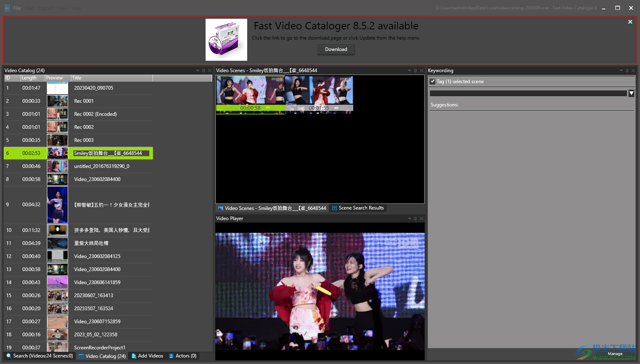Pin the Video Player panel
Viewport: 640px width, 364px height.
point(416,218)
